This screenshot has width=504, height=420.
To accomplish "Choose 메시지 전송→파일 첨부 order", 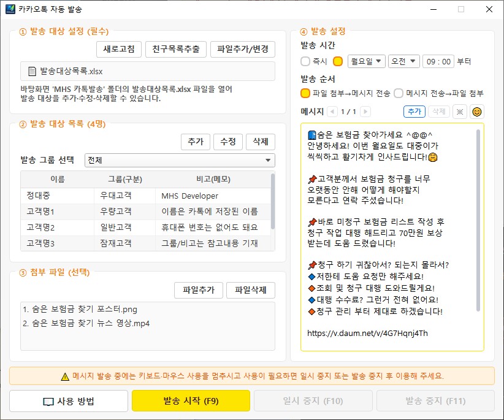I will [x=399, y=94].
